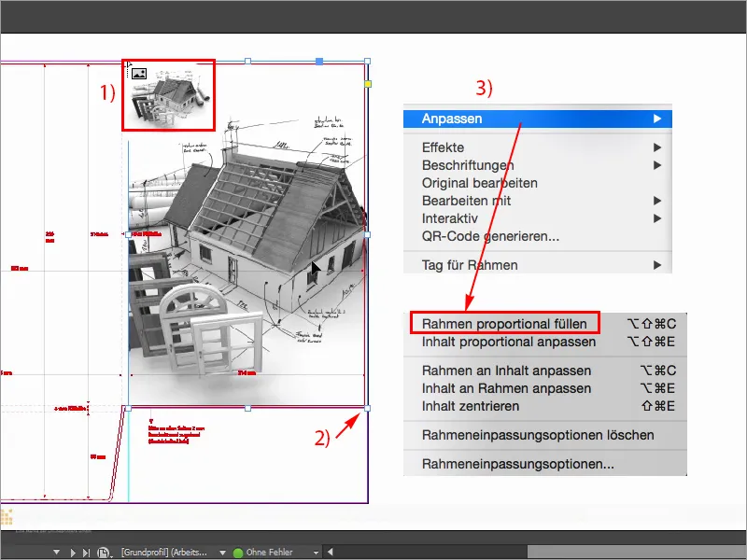Open the page number dropdown arrow
This screenshot has height=560, width=747.
tap(56, 553)
